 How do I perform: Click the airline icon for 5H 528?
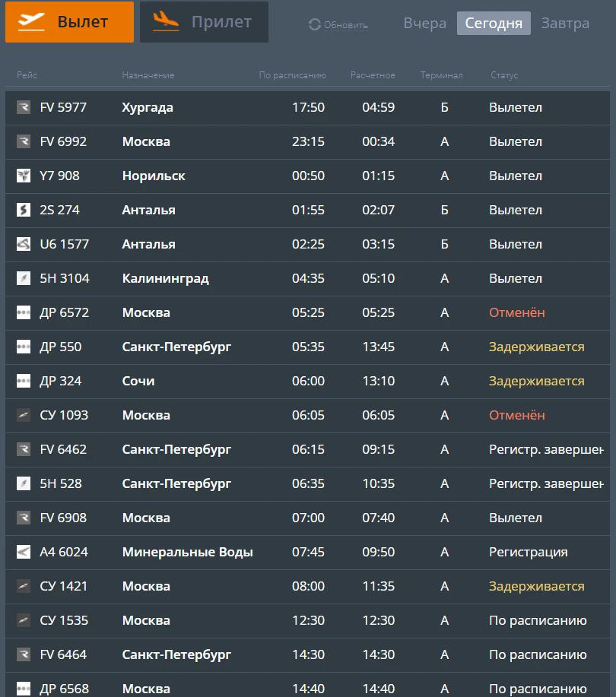tap(24, 483)
